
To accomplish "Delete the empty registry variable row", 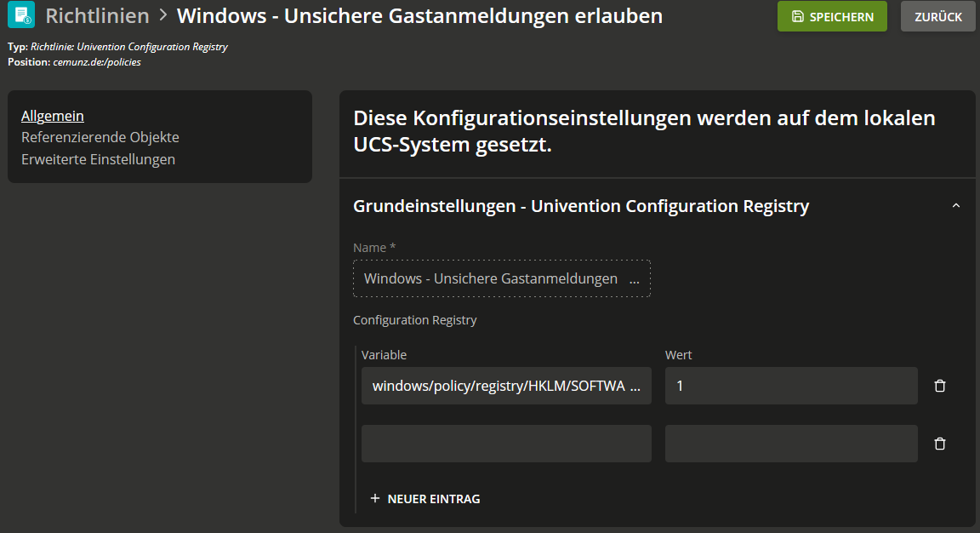I will tap(939, 444).
